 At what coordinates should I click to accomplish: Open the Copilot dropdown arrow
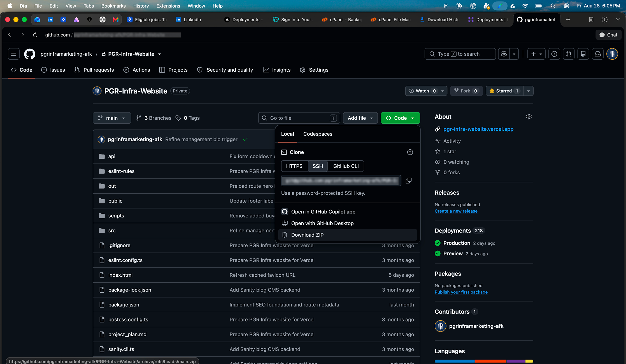click(x=514, y=54)
